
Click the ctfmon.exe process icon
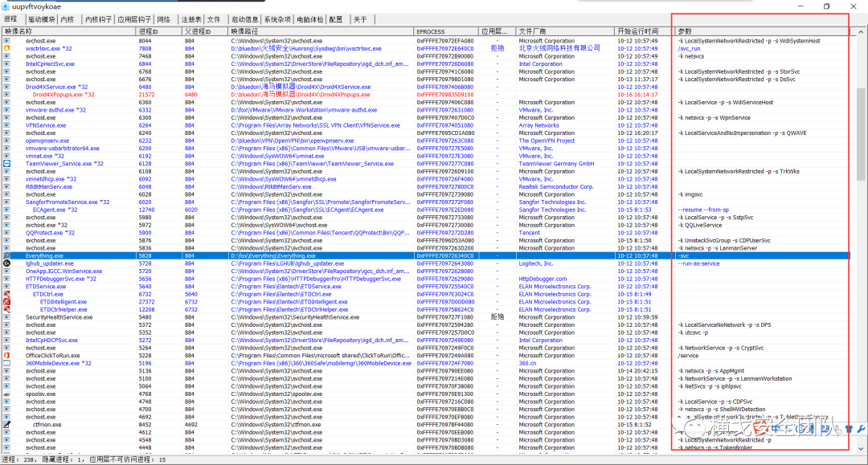pos(6,425)
